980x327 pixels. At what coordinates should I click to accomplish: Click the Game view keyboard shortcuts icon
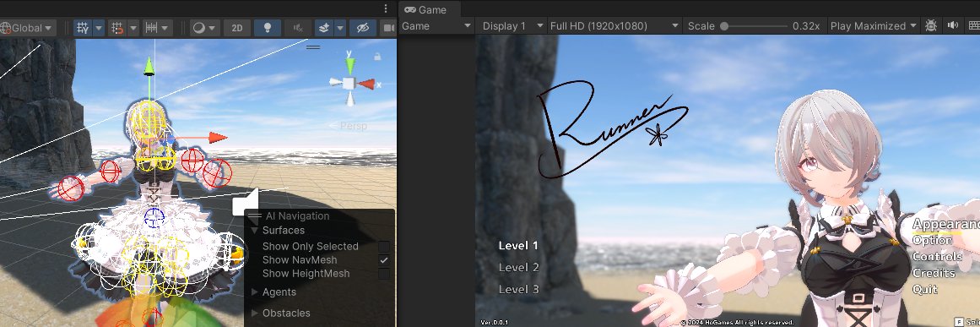point(974,25)
